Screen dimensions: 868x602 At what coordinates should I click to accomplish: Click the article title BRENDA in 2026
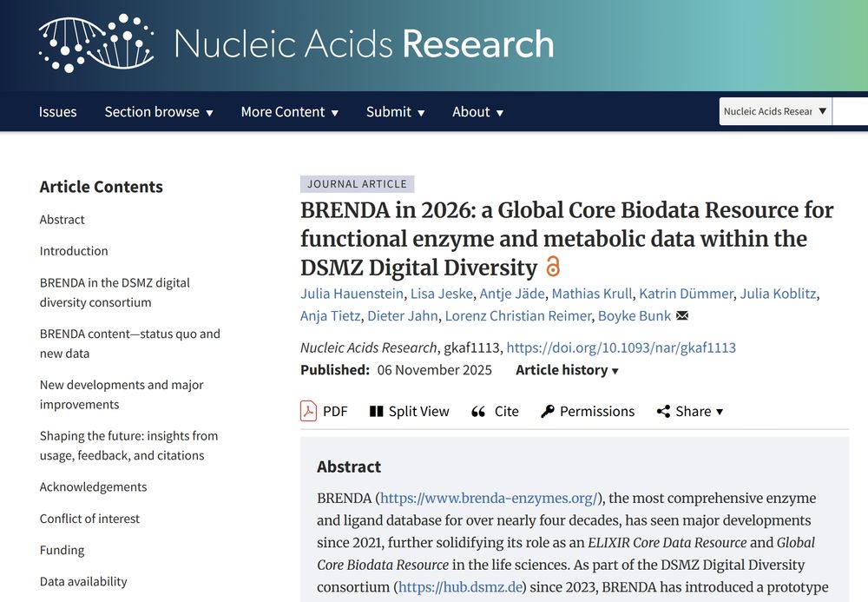point(566,239)
